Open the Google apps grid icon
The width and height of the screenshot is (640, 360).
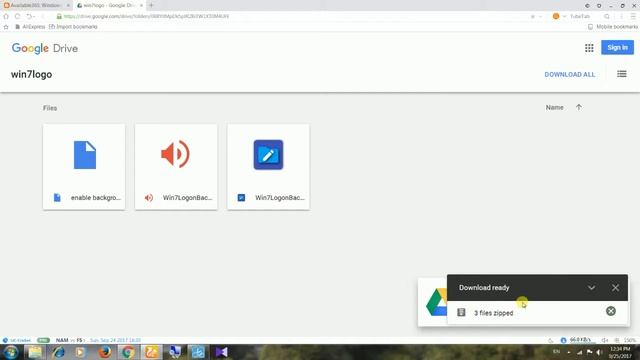[x=589, y=48]
